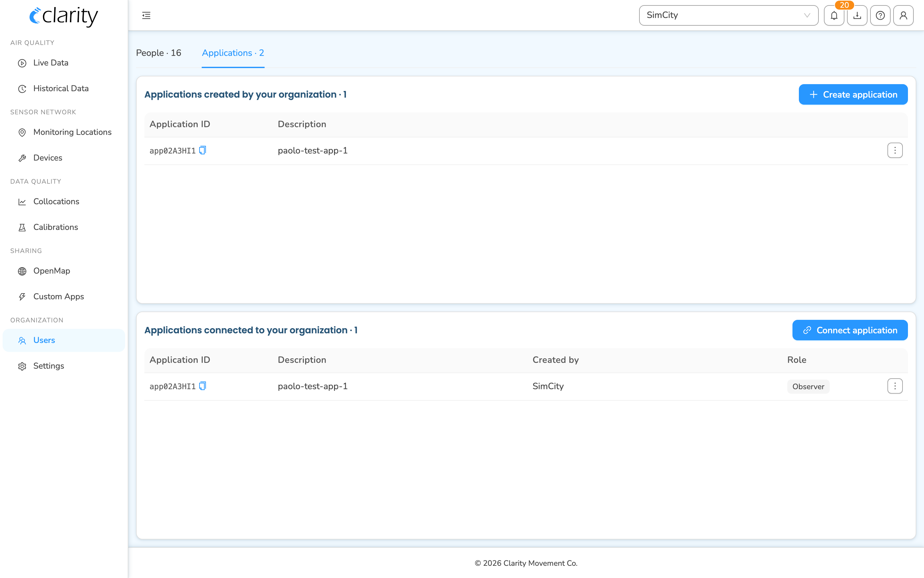This screenshot has height=578, width=924.
Task: Click the Create application button
Action: (x=853, y=94)
